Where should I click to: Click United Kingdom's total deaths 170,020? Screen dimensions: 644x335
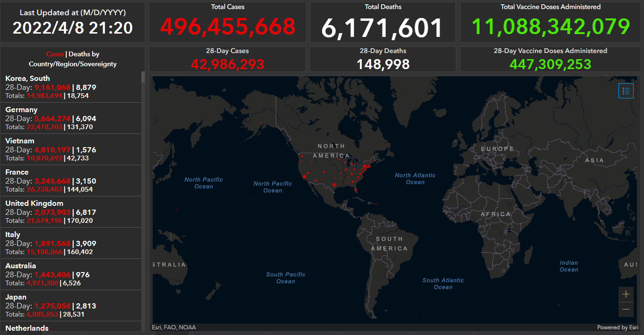80,220
